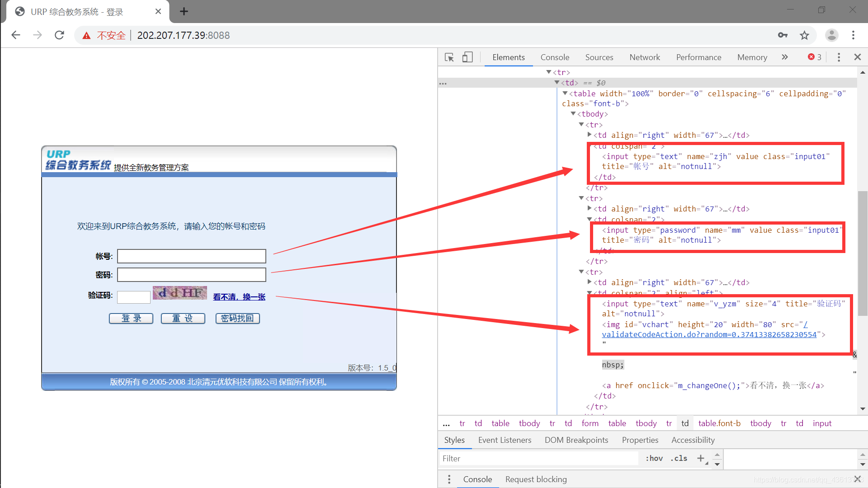Select the input name="v_yzm" element line
This screenshot has height=488, width=868.
click(723, 309)
